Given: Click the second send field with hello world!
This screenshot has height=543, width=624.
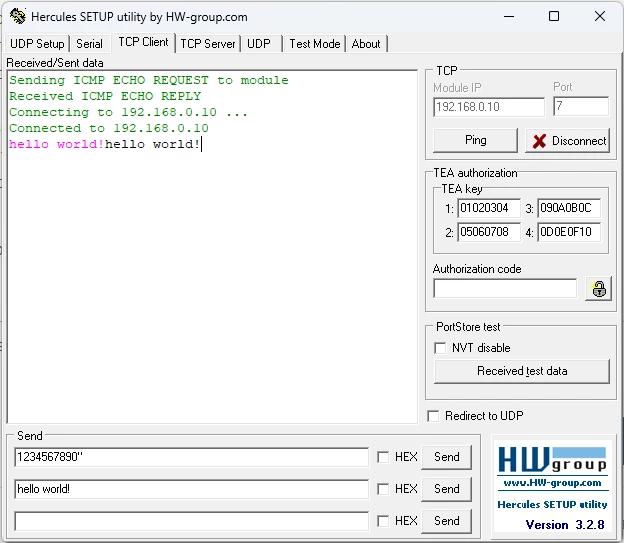Looking at the screenshot, I should tap(191, 489).
